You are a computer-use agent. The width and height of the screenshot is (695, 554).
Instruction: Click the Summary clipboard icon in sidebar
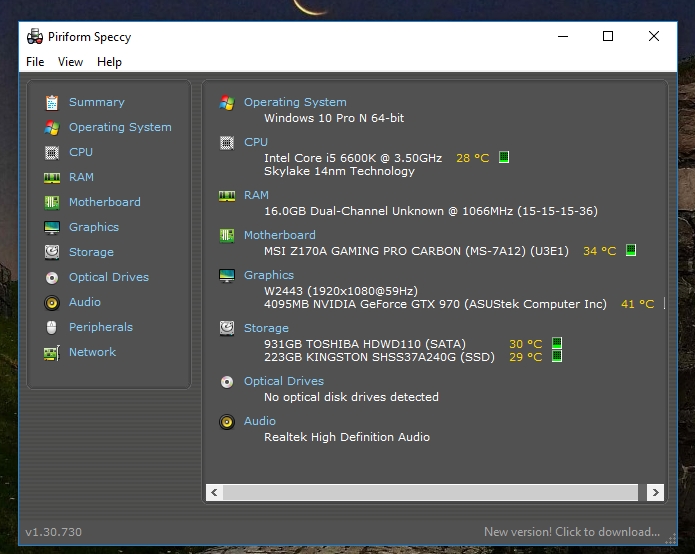coord(52,102)
